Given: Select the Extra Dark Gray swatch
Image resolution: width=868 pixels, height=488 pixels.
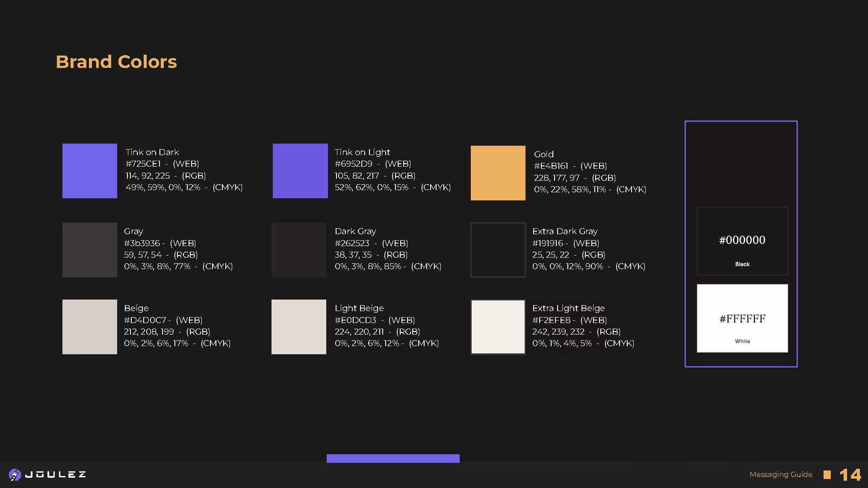Looking at the screenshot, I should point(498,250).
